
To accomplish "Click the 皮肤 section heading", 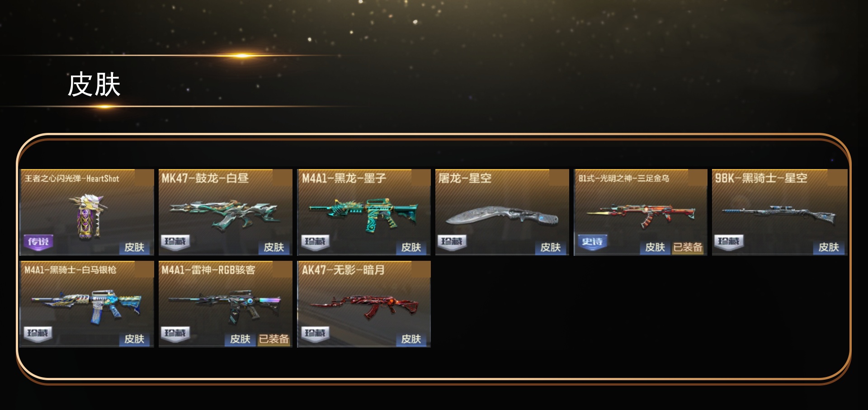I will (94, 85).
